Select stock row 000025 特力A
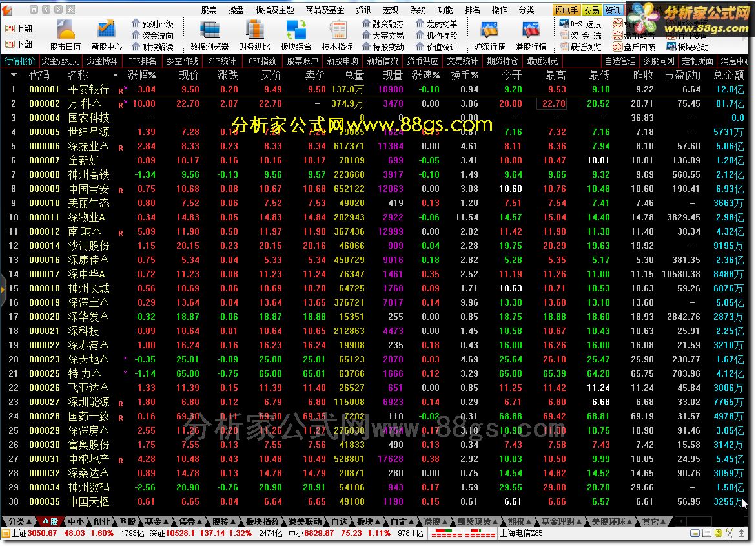756x546 pixels. point(373,373)
